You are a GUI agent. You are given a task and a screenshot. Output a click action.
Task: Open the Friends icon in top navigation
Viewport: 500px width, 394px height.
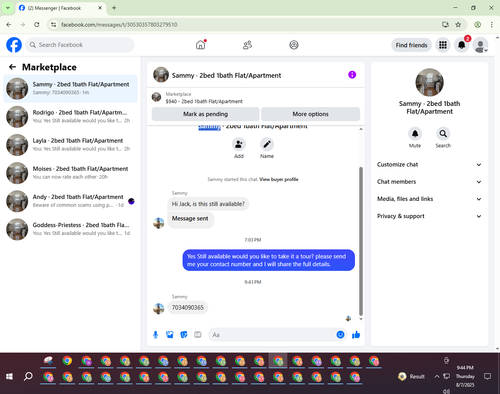point(247,45)
